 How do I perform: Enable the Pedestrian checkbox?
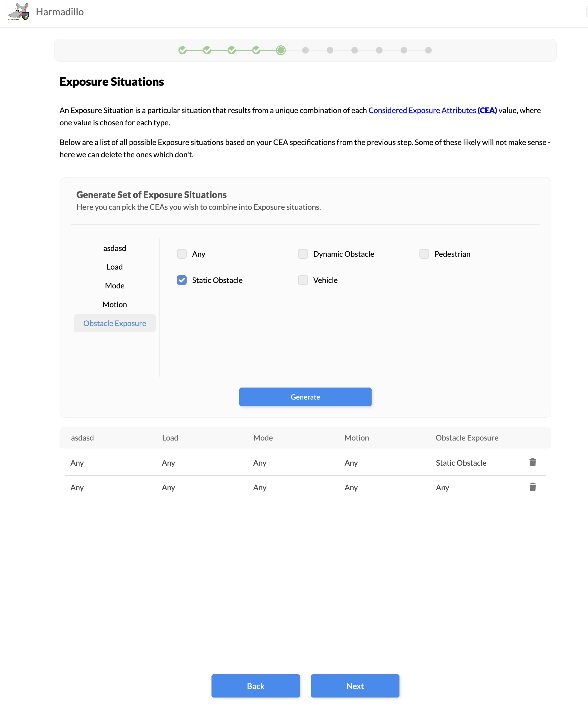[x=424, y=254]
